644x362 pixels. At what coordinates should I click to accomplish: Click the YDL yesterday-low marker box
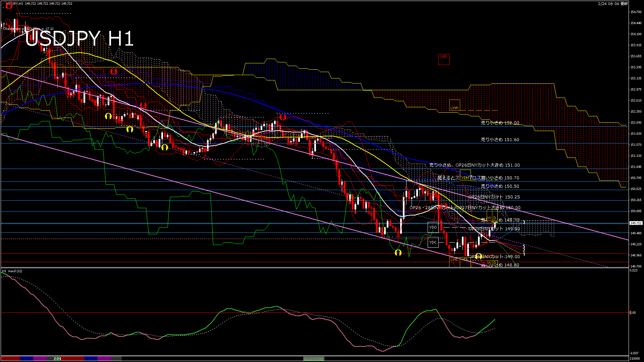(x=465, y=260)
